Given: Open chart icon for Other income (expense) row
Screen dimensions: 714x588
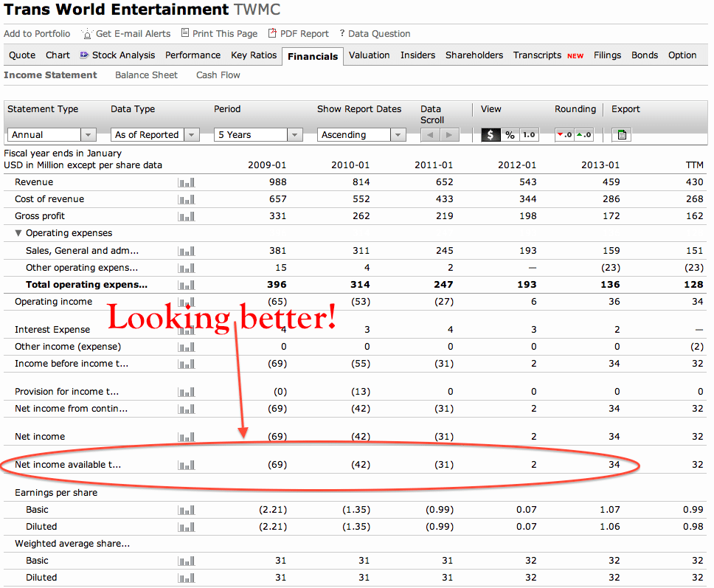Looking at the screenshot, I should [186, 347].
